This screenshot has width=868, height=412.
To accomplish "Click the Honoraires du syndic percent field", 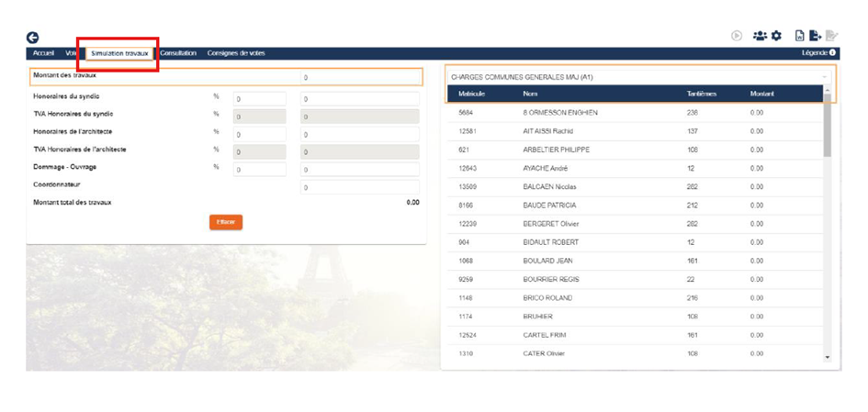I will tap(259, 99).
